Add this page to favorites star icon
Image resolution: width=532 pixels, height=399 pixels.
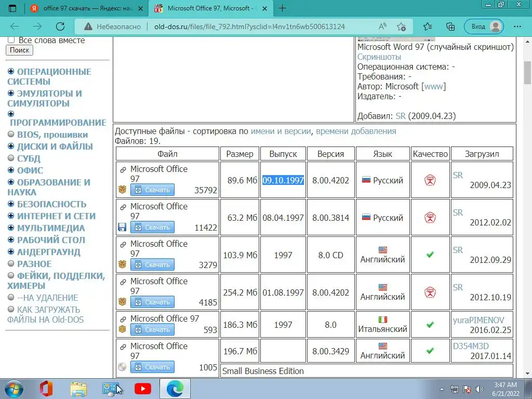tap(402, 26)
